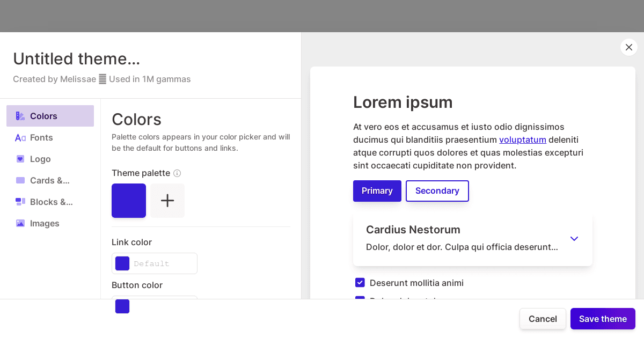Select the blue theme palette swatch
This screenshot has height=338, width=644.
click(129, 201)
